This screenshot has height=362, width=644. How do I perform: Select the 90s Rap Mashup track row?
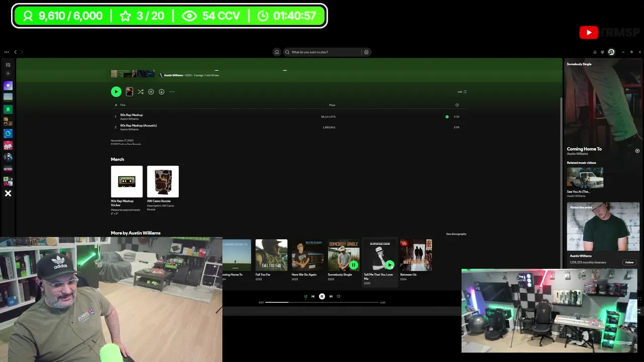pyautogui.click(x=289, y=117)
